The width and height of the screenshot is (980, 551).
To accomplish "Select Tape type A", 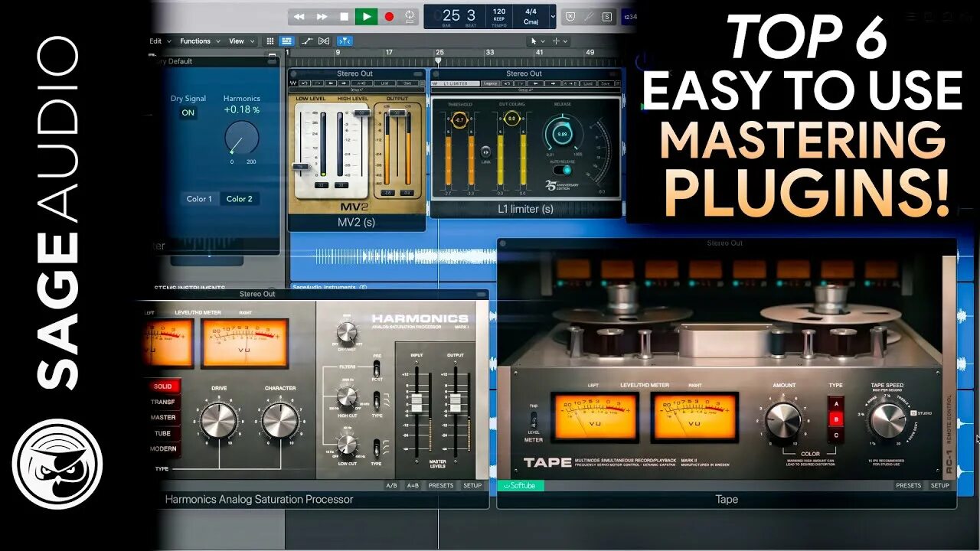I will coord(835,404).
